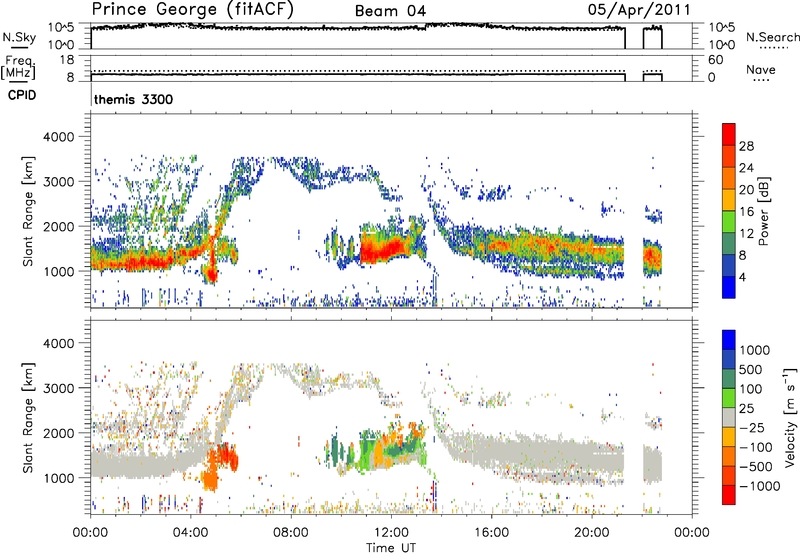This screenshot has width=800, height=554.
Task: Click the '-1000' tick on the velocity colorbar
Action: point(759,486)
